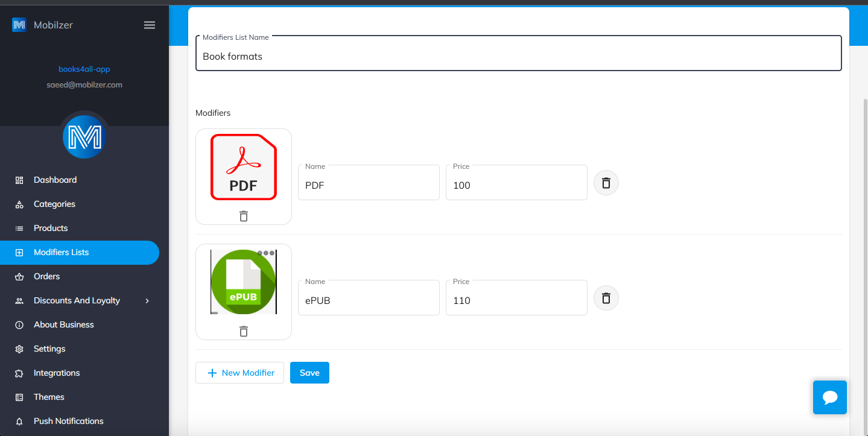Click the Orders basket icon
Viewport: 868px width, 436px height.
coord(19,276)
